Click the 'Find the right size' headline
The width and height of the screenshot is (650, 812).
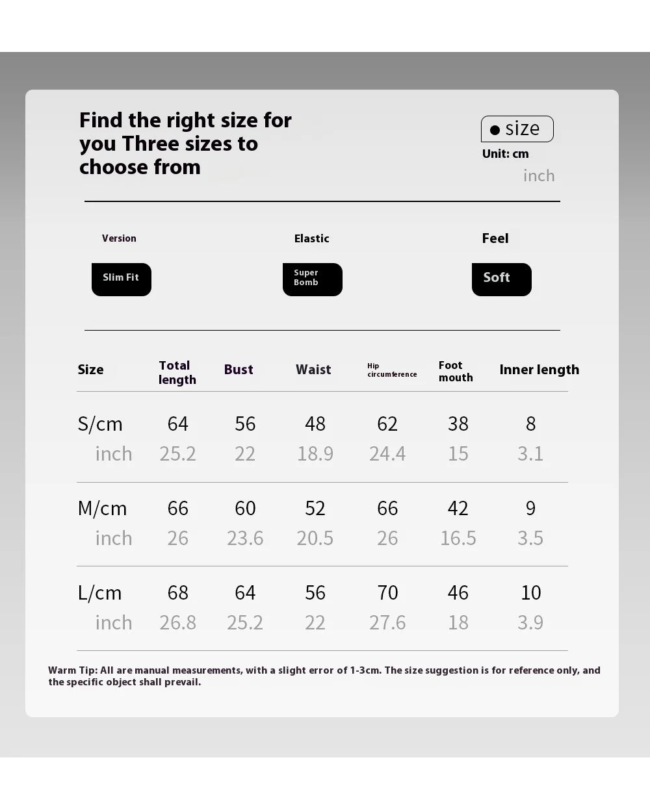(x=185, y=144)
